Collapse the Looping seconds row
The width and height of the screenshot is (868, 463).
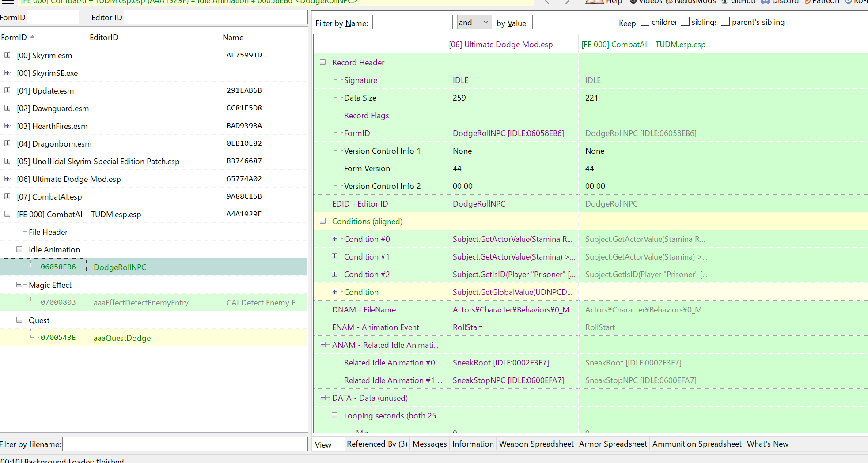point(334,415)
